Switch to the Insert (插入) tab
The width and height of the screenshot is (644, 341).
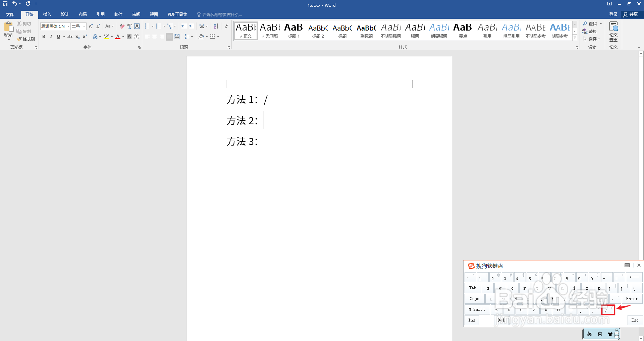(47, 14)
